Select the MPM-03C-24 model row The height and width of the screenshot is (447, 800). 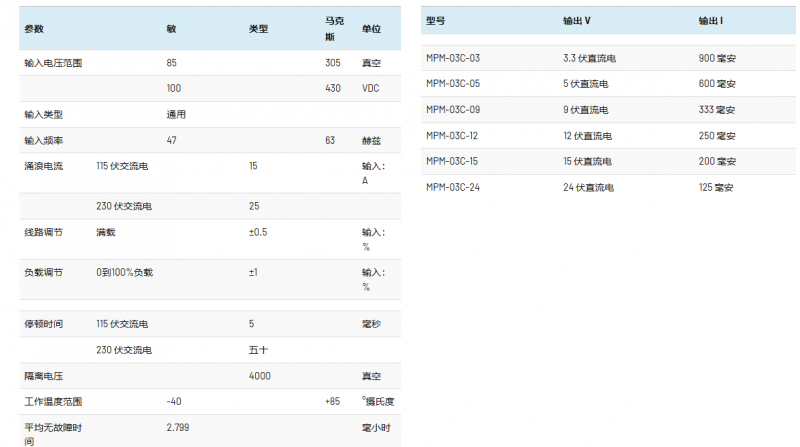click(453, 187)
